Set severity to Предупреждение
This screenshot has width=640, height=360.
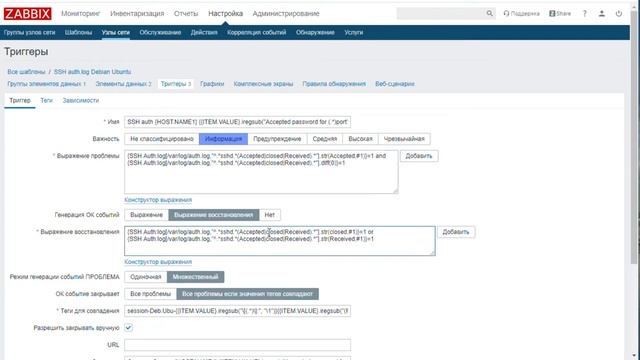[x=277, y=139]
